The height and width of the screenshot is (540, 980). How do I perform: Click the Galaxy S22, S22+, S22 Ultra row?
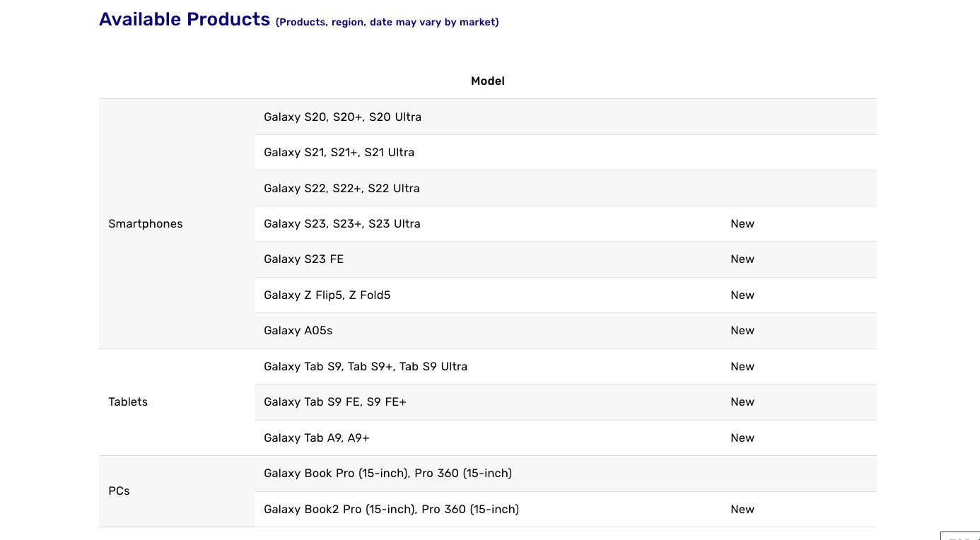point(566,188)
